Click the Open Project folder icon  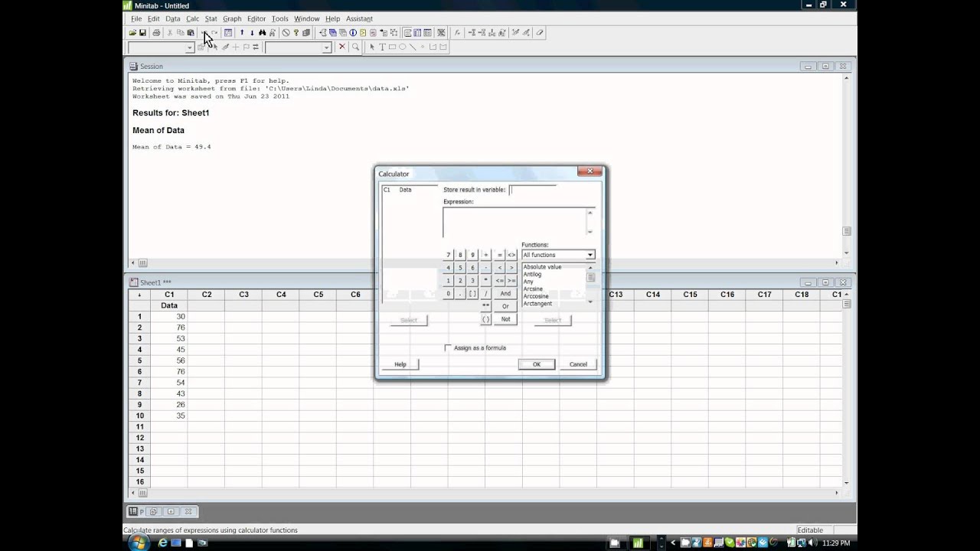click(132, 33)
